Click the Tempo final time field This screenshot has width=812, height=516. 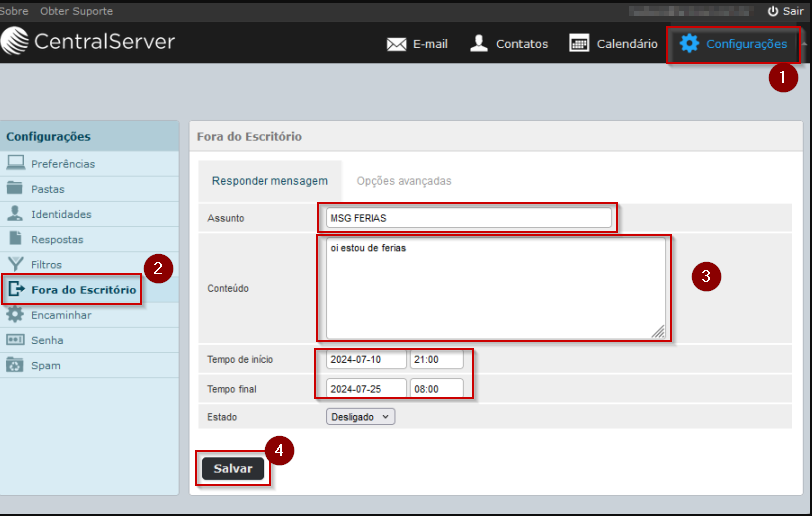point(437,388)
